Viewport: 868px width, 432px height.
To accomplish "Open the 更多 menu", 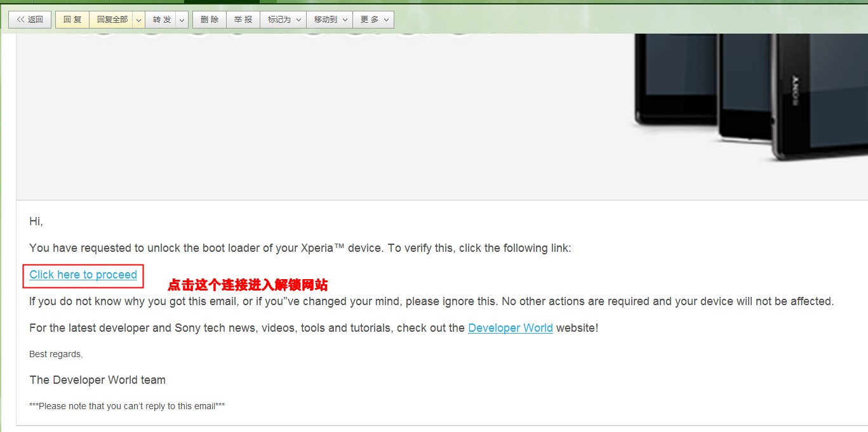I will (373, 20).
